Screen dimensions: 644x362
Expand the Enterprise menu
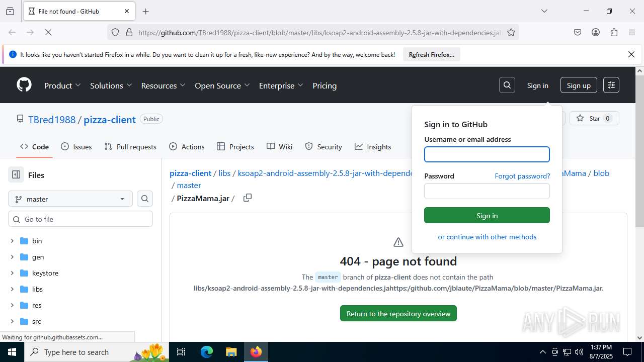click(281, 85)
